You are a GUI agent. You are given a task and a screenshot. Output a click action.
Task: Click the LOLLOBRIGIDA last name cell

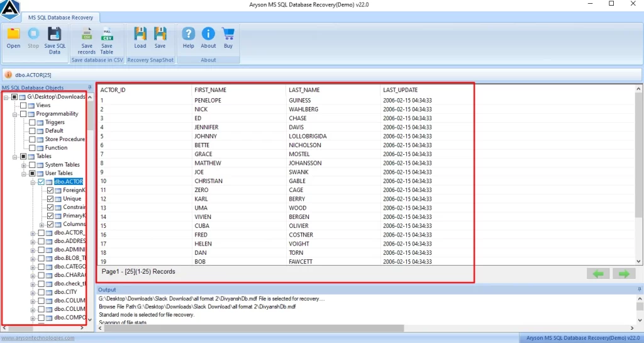(x=308, y=136)
